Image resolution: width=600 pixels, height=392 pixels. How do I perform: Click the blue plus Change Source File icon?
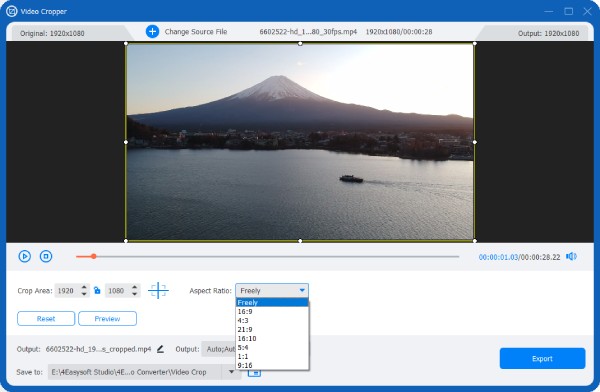(x=152, y=31)
